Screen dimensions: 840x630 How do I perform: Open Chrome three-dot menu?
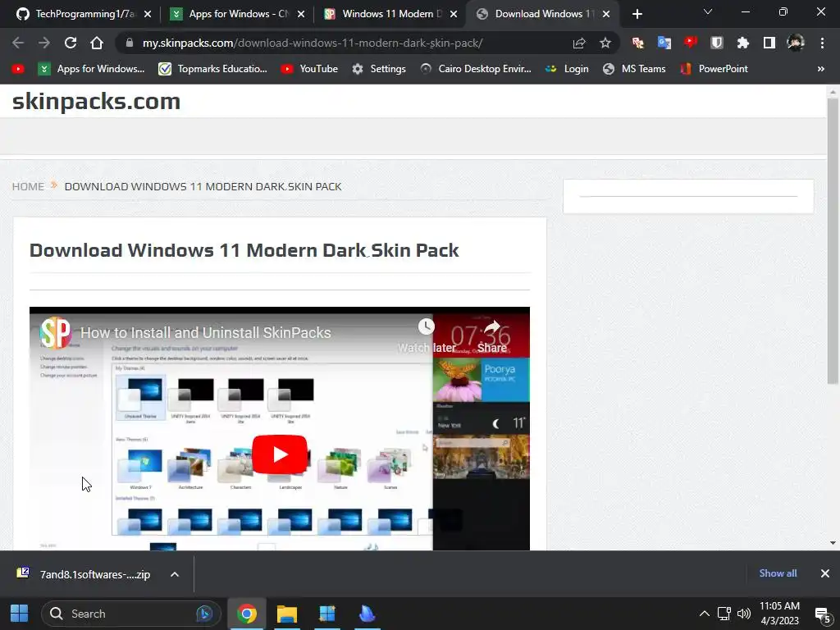coord(822,43)
